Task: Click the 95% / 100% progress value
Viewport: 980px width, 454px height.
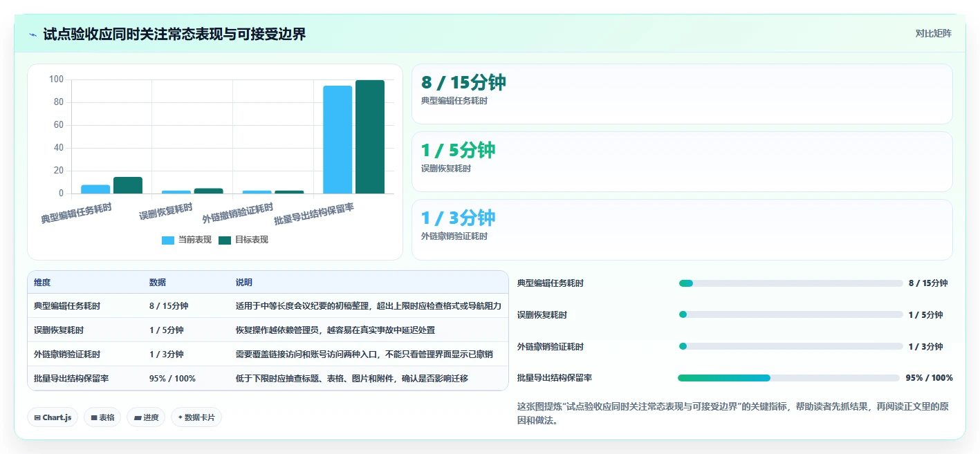Action: point(930,378)
